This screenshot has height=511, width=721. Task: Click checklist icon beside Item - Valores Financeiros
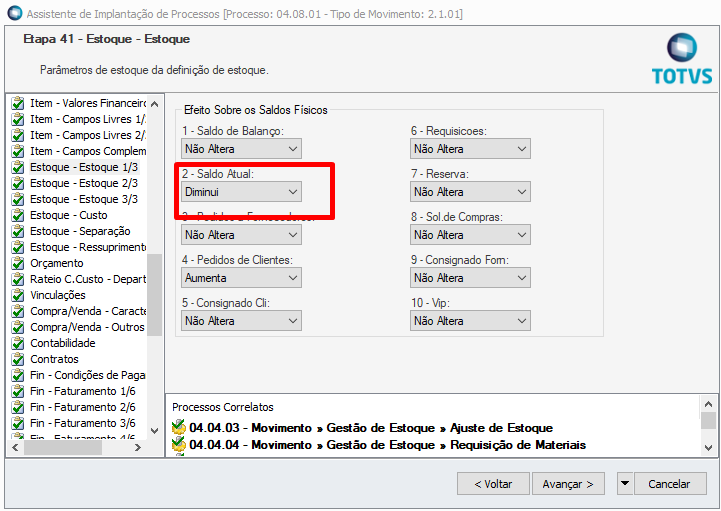[17, 103]
